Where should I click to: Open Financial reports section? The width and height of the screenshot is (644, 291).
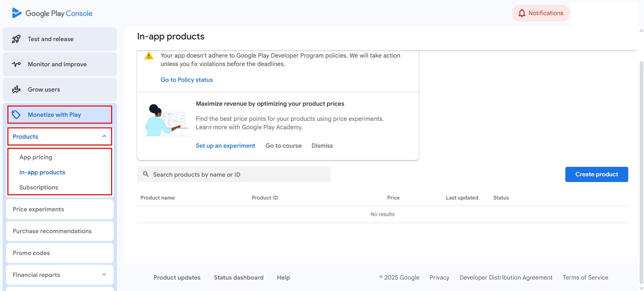tap(60, 275)
